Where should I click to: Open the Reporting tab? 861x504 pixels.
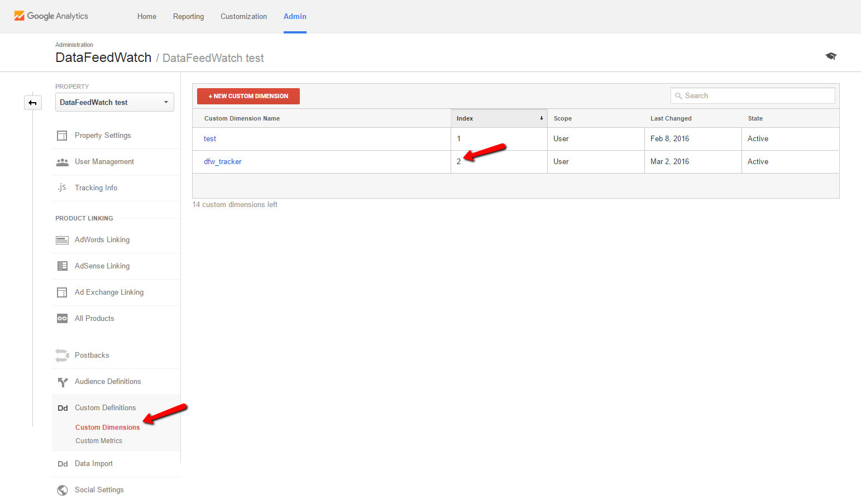[x=188, y=17]
